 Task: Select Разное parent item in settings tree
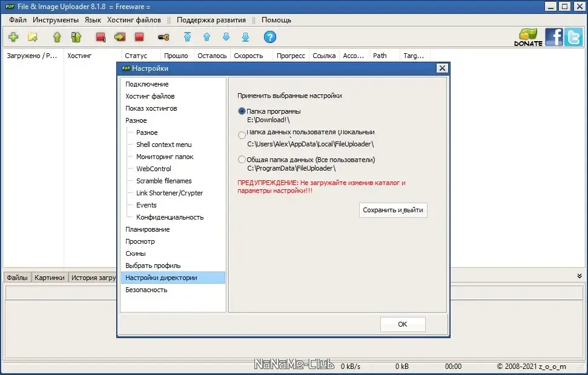point(136,120)
